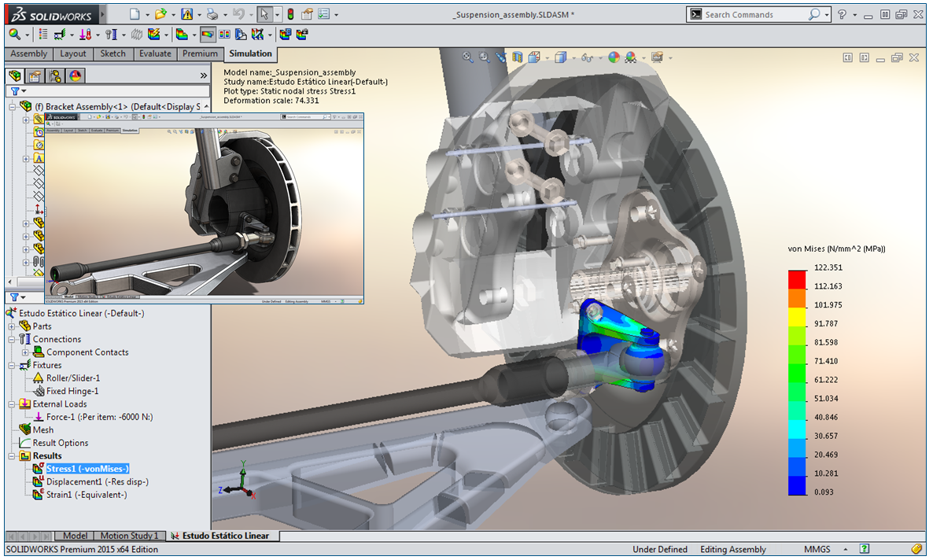The height and width of the screenshot is (560, 933).
Task: Open the Zoom to Fit tool
Action: (x=466, y=57)
